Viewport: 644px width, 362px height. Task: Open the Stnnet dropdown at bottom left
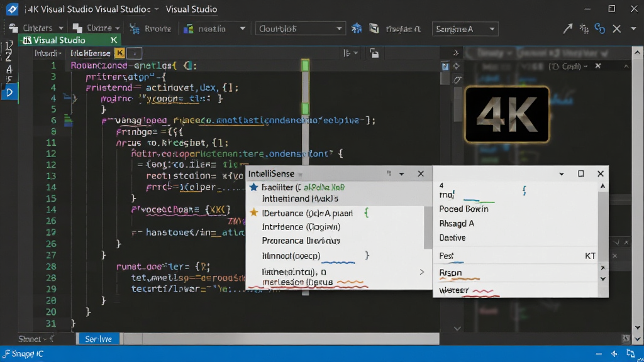click(x=36, y=339)
